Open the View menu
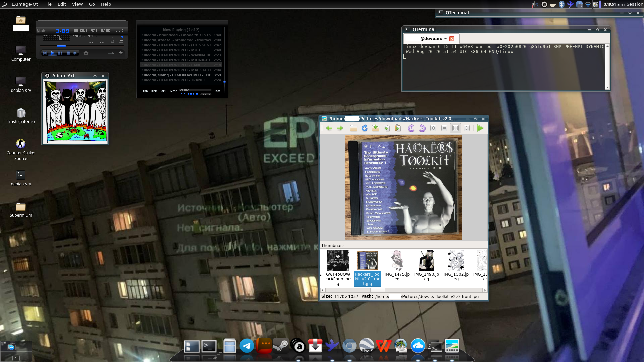This screenshot has height=362, width=644. pyautogui.click(x=77, y=4)
